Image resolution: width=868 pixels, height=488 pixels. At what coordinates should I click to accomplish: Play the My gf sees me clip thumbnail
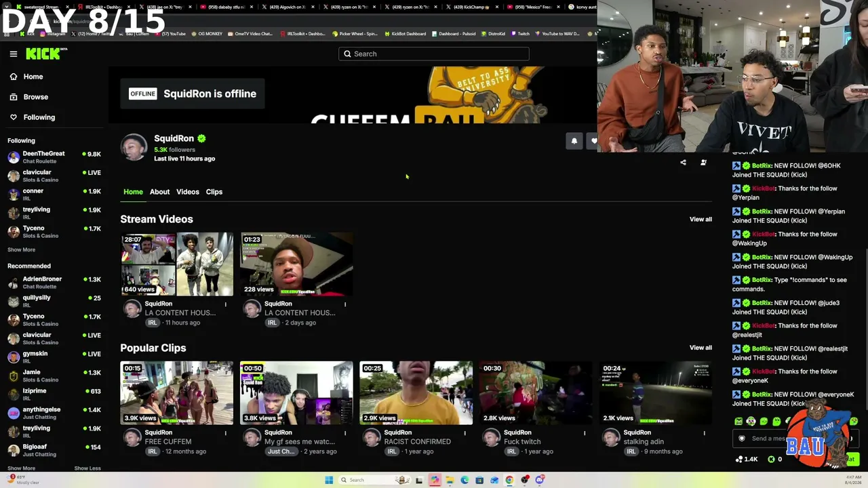tap(296, 393)
